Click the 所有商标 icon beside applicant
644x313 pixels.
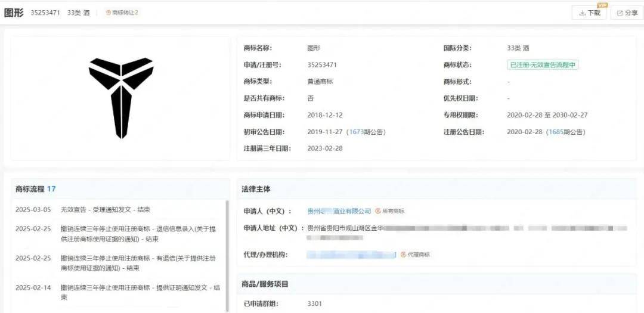390,211
